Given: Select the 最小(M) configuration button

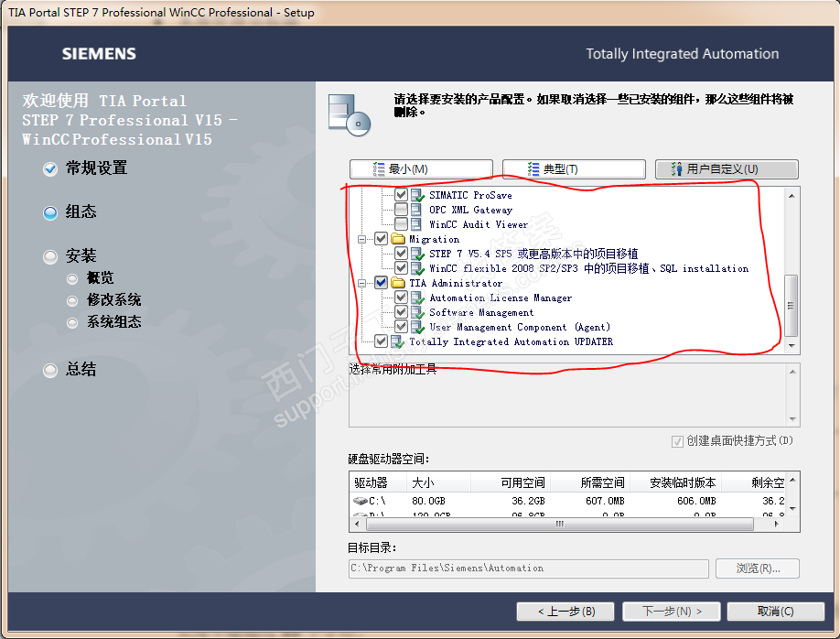Looking at the screenshot, I should (x=421, y=169).
